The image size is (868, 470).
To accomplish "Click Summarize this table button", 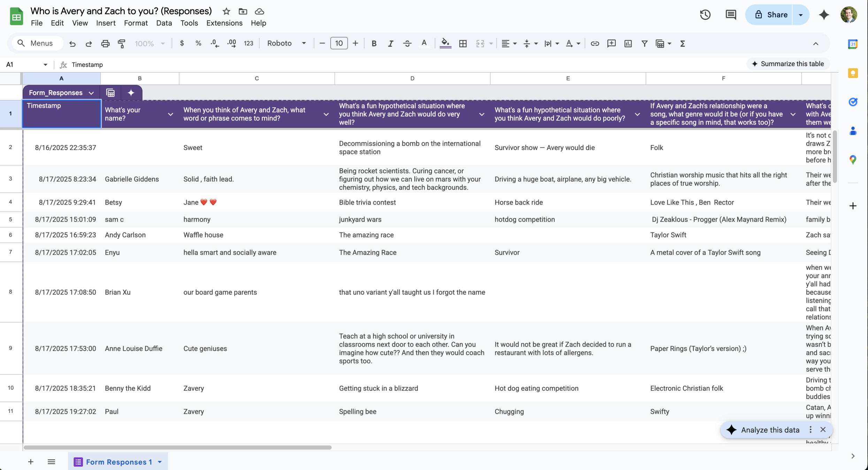I will click(788, 64).
